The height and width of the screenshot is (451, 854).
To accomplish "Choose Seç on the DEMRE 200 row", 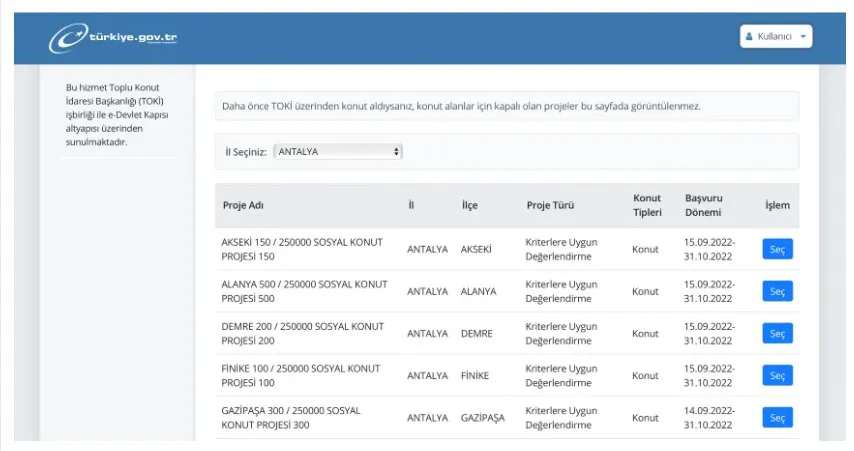I will coord(777,334).
